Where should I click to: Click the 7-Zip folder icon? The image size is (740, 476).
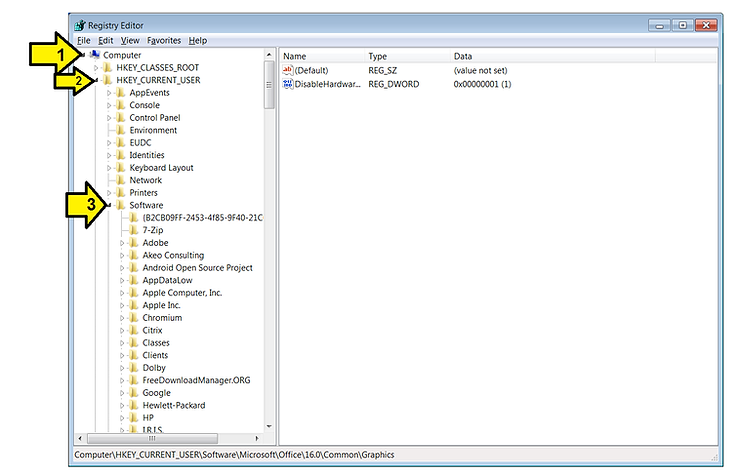tap(135, 230)
